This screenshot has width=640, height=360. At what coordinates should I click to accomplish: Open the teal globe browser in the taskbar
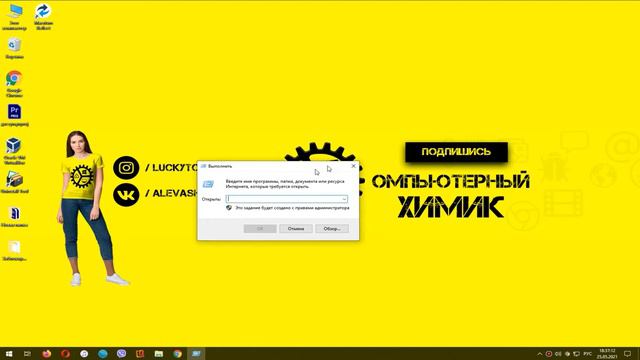pyautogui.click(x=102, y=354)
